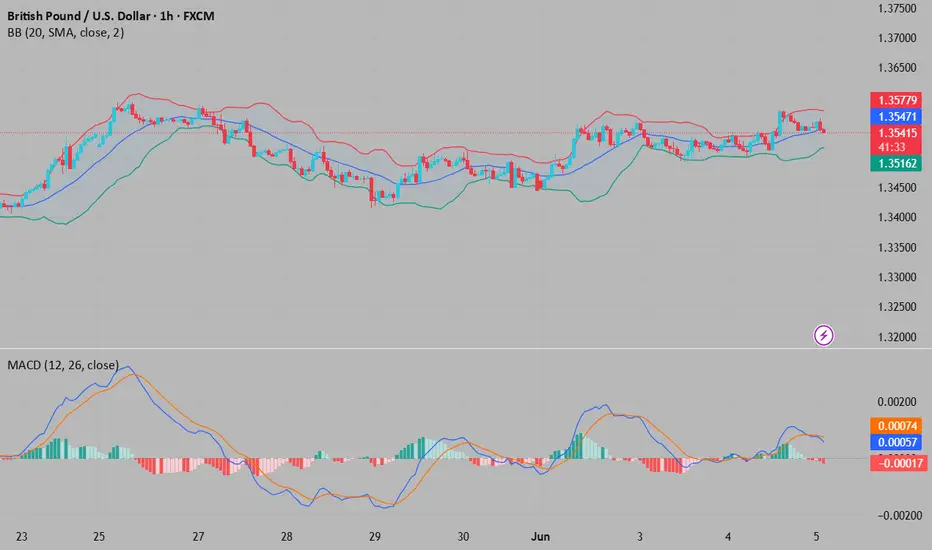Viewport: 932px width, 550px height.
Task: Click the 1.33000 price axis label
Action: [x=897, y=277]
